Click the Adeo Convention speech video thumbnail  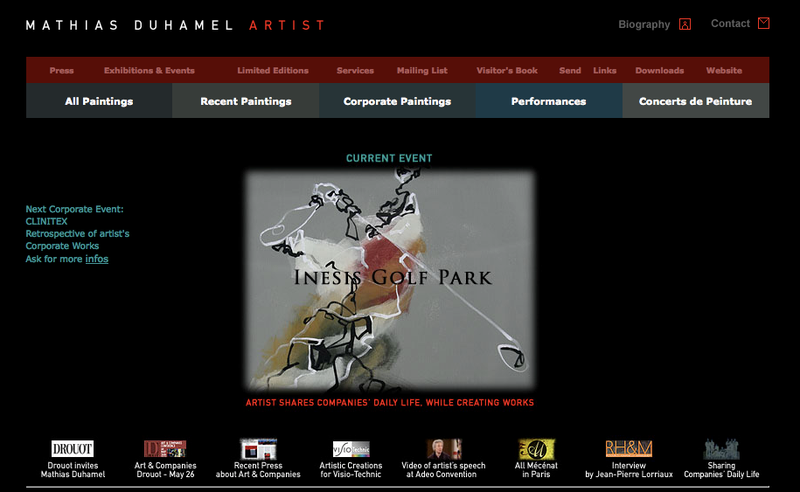[x=444, y=449]
